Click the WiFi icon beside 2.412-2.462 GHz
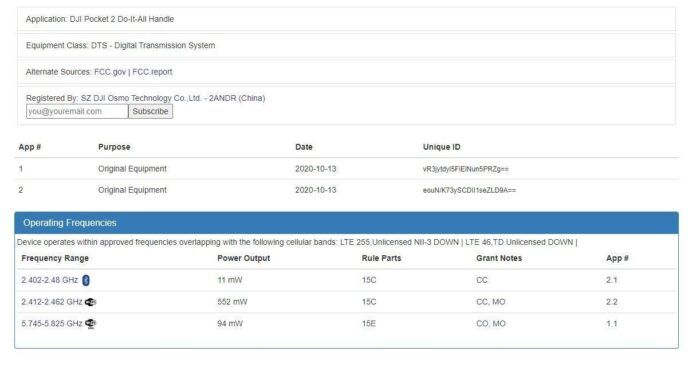Image resolution: width=700 pixels, height=367 pixels. tap(91, 302)
